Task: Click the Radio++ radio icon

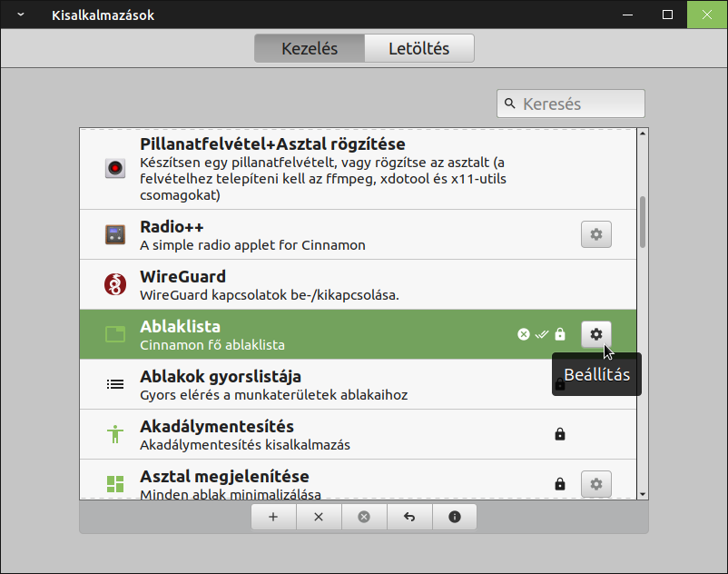Action: click(x=115, y=234)
